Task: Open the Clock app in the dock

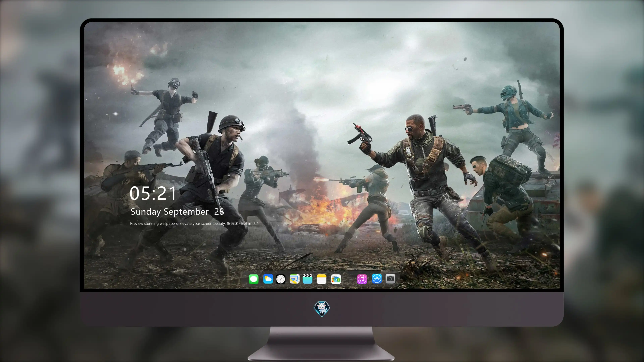Action: pyautogui.click(x=281, y=279)
